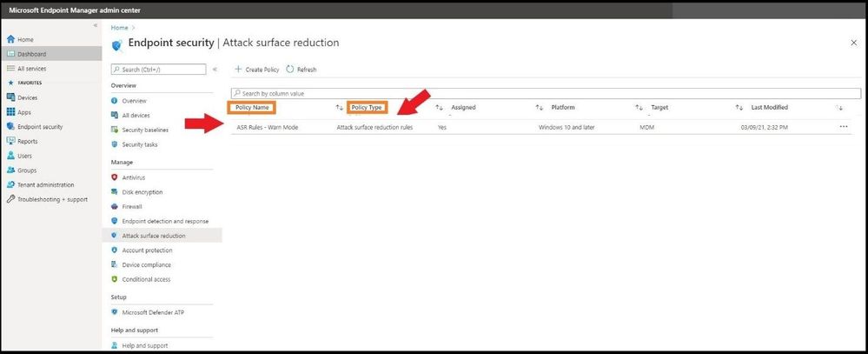Open the ASR Rules - Warn Mode policy
Viewport: 868px width, 354px height.
point(267,127)
